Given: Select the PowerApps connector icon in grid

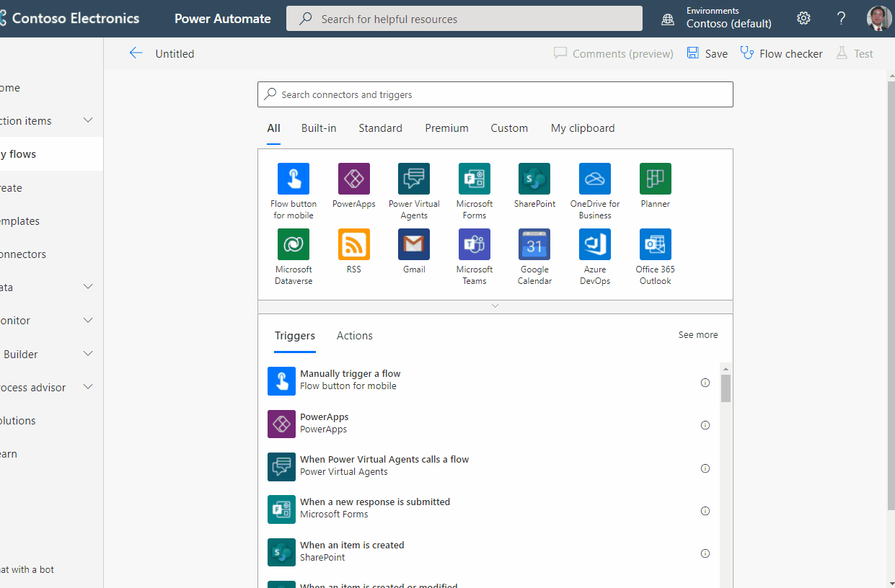Looking at the screenshot, I should (x=354, y=179).
